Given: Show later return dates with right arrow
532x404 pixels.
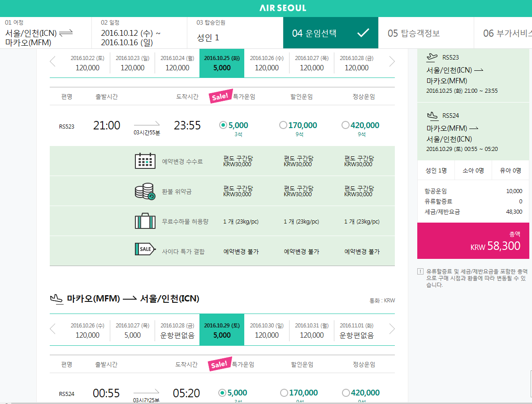Looking at the screenshot, I should point(392,329).
